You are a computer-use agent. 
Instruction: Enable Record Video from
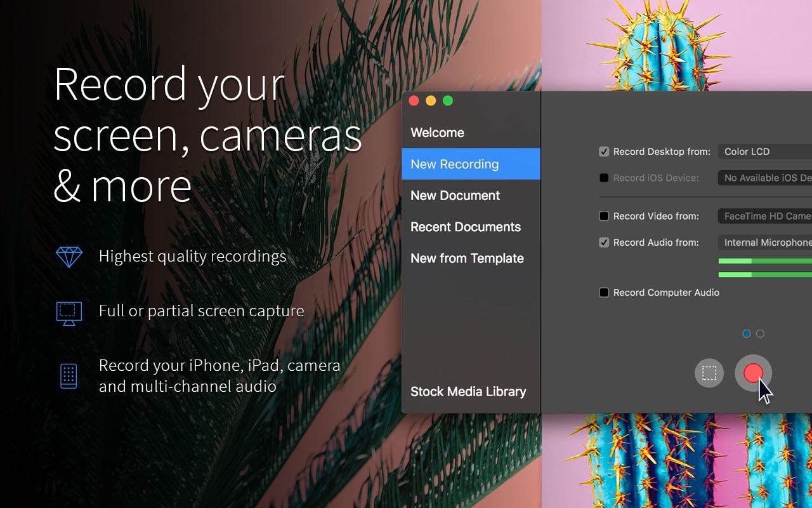[x=603, y=216]
